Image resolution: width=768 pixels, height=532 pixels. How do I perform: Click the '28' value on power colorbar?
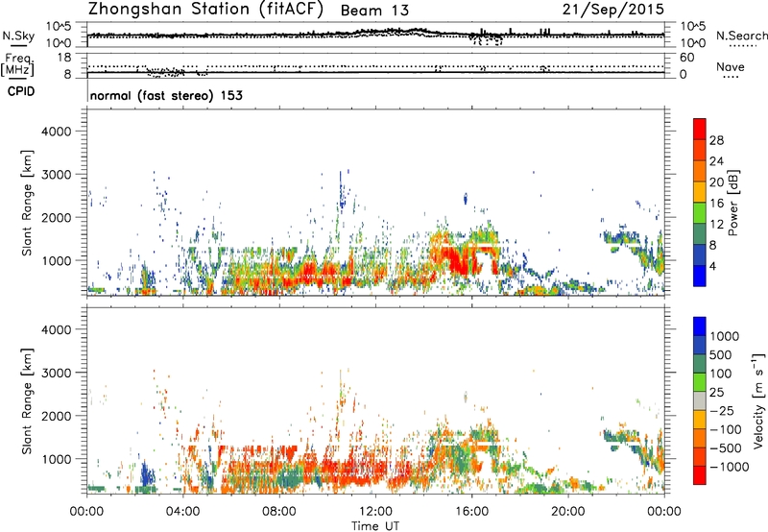[x=716, y=140]
